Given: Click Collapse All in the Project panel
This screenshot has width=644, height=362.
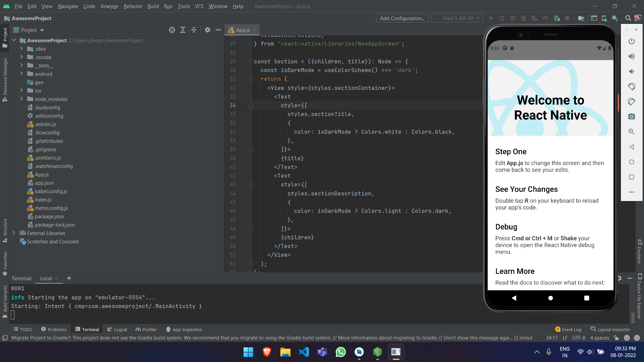Looking at the screenshot, I should pyautogui.click(x=194, y=30).
